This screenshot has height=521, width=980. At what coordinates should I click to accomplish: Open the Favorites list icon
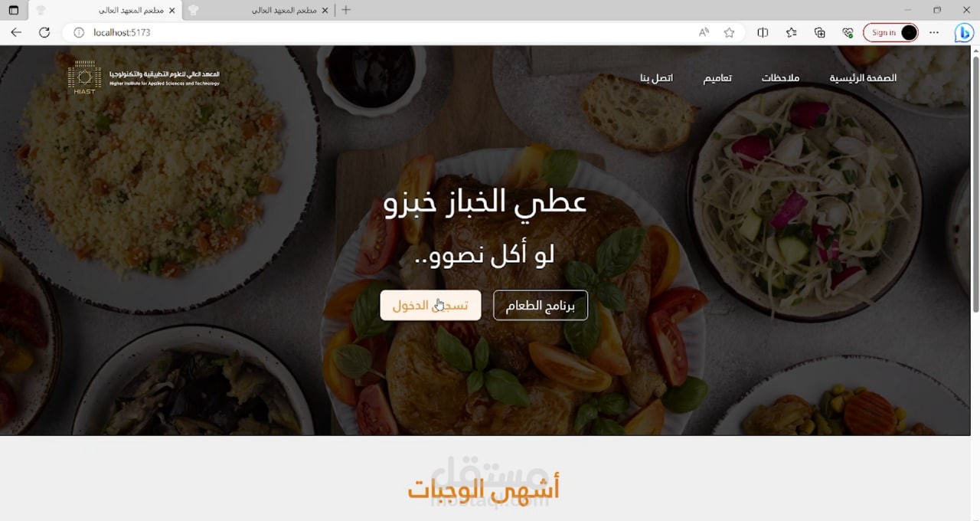(x=791, y=32)
